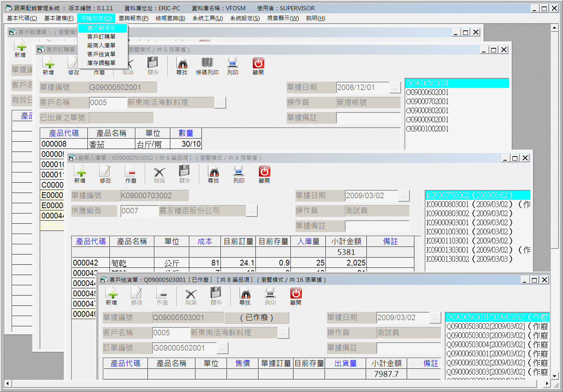Click 入庫量 column header link
Screen dimensions: 563x392
tap(308, 242)
